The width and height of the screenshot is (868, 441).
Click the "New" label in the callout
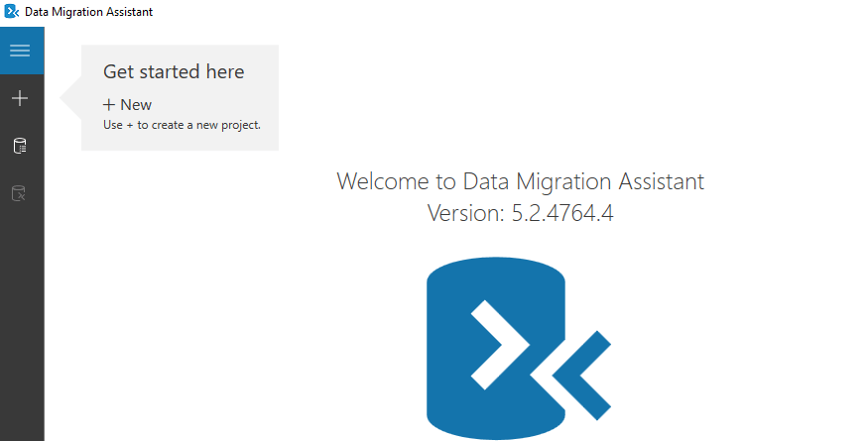(x=136, y=105)
